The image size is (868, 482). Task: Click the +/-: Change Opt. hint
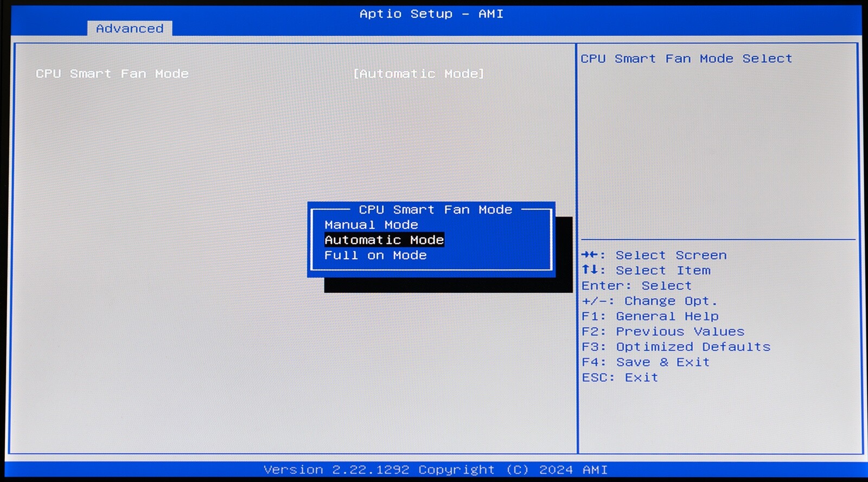point(649,301)
